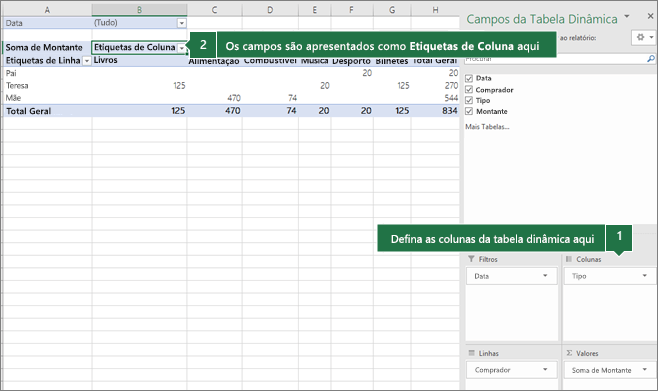658x391 pixels.
Task: Click Mãe's total value 544
Action: point(451,98)
